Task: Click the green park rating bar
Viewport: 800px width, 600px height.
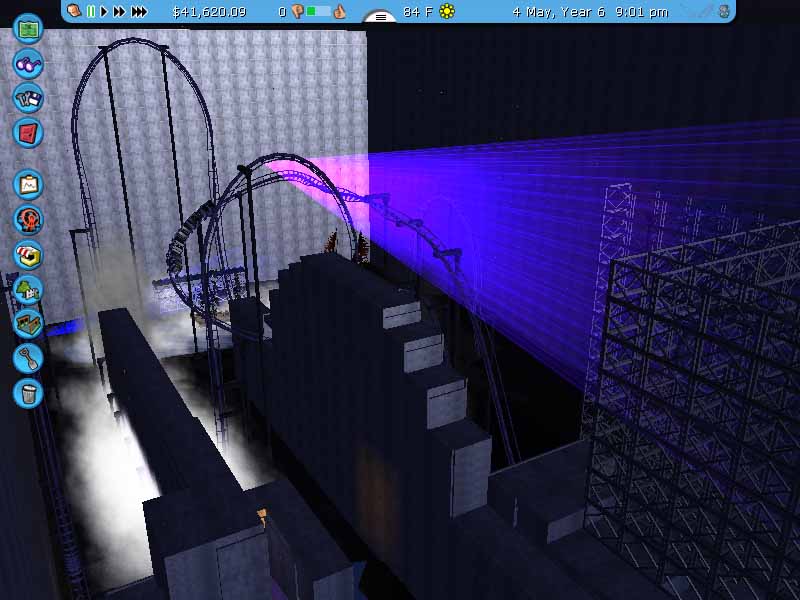Action: pos(318,12)
